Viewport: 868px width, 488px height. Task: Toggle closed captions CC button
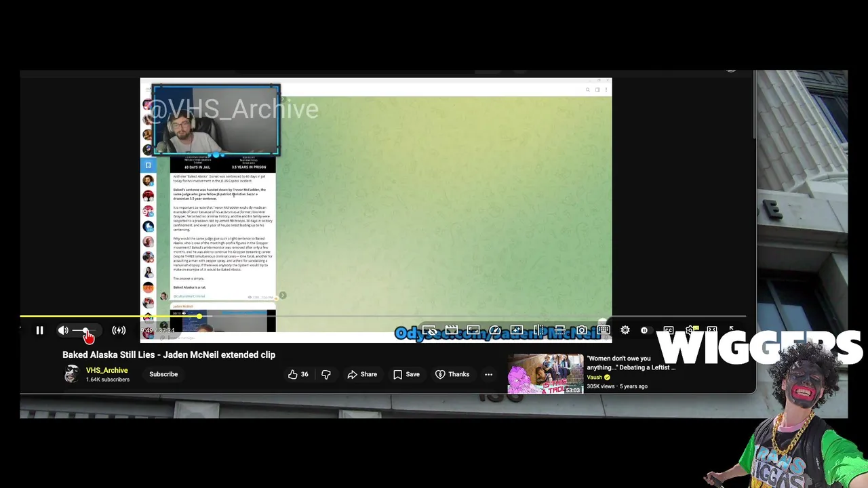[669, 330]
